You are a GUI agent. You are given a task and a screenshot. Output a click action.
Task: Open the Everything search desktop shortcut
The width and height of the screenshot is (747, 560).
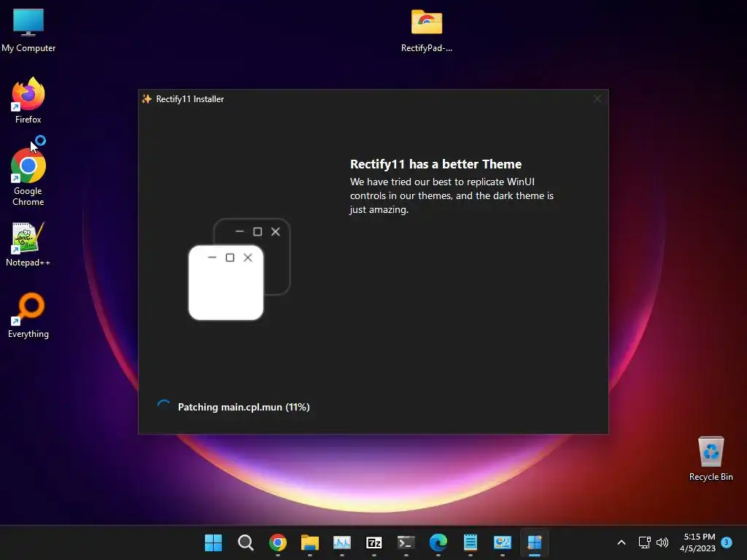[x=28, y=315]
